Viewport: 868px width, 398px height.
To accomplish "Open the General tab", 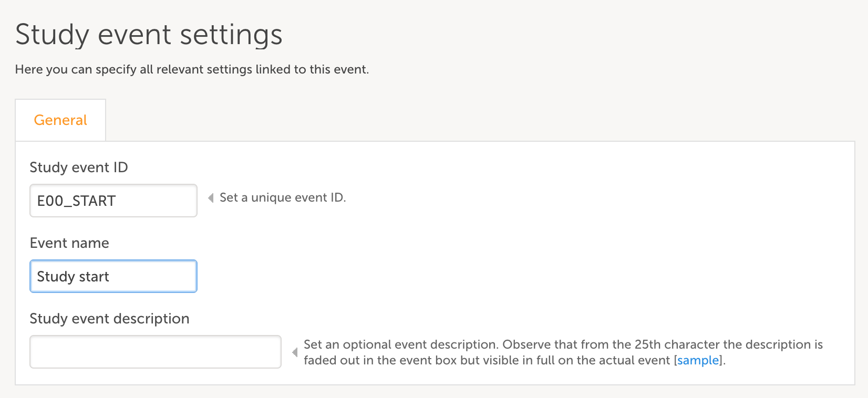I will coord(60,120).
